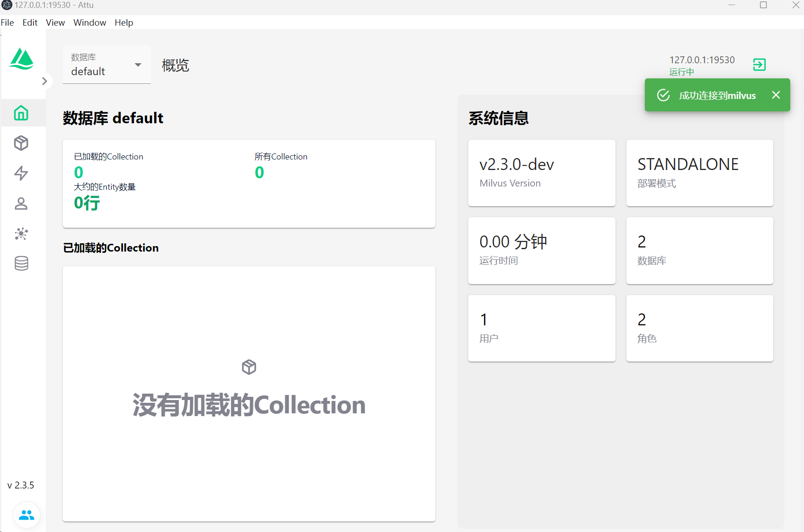Open the Edit menu
Screen dimensions: 804x532
click(30, 22)
